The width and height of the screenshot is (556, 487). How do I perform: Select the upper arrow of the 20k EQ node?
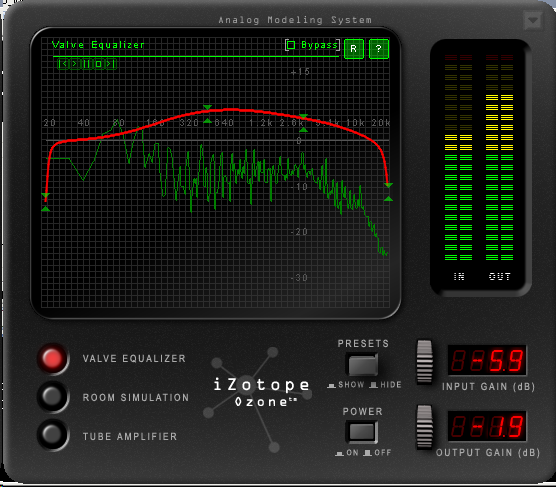[388, 186]
